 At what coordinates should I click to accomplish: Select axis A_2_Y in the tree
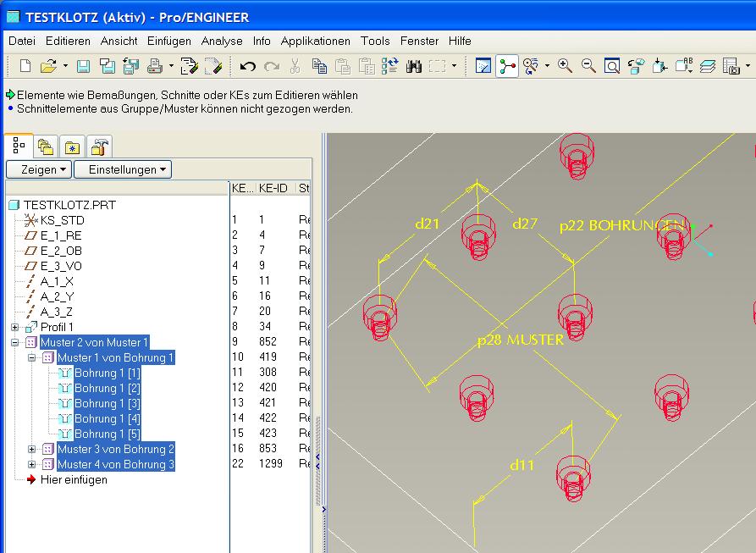tap(57, 297)
